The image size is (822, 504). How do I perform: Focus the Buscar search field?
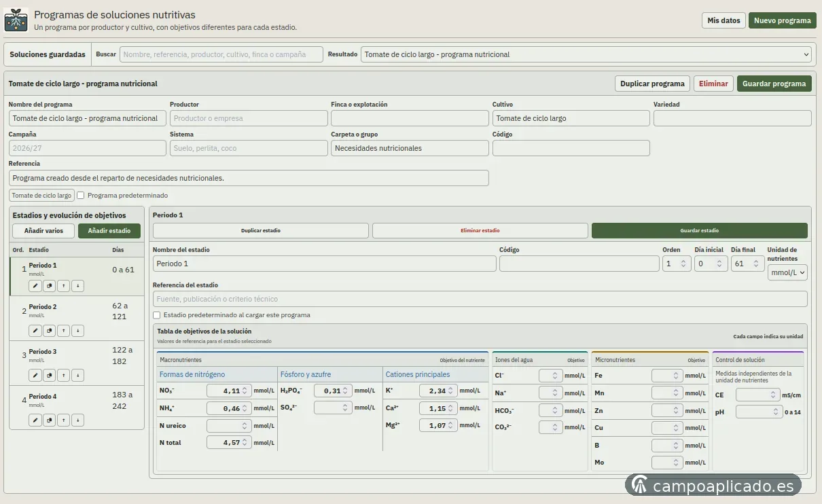(x=221, y=54)
